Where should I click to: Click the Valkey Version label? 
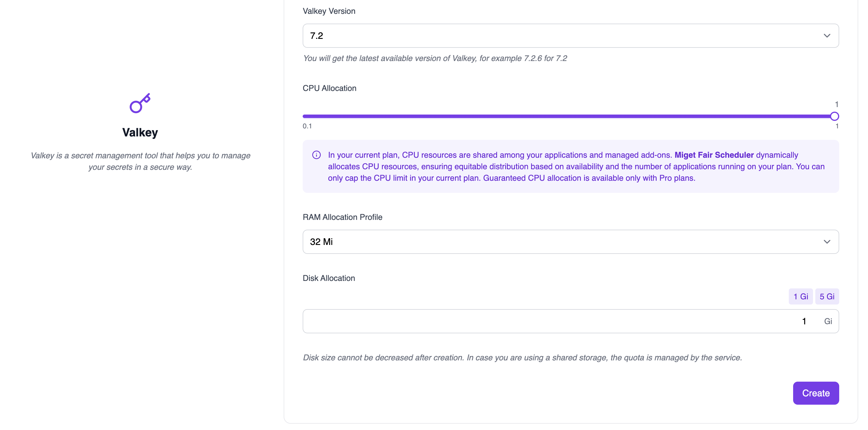[329, 11]
